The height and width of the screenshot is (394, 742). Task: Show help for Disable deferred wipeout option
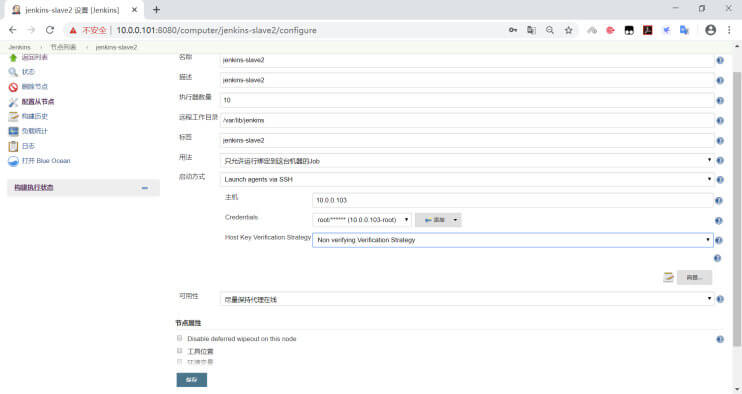click(720, 339)
